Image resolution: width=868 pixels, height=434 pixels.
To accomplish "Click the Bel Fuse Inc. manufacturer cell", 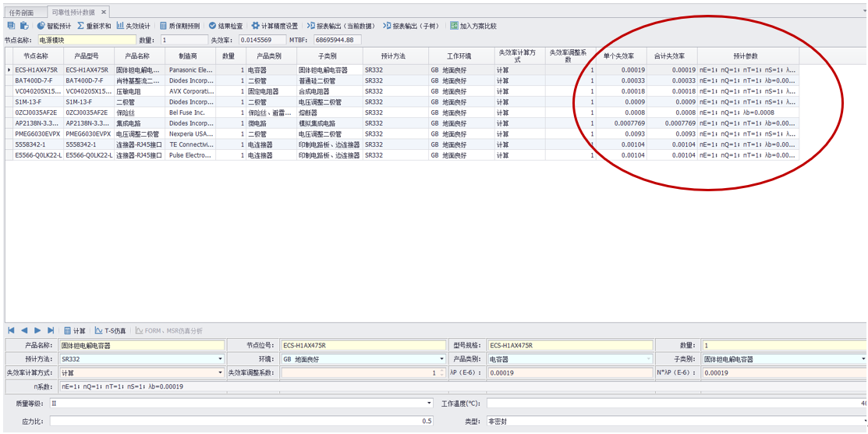I will coord(190,112).
